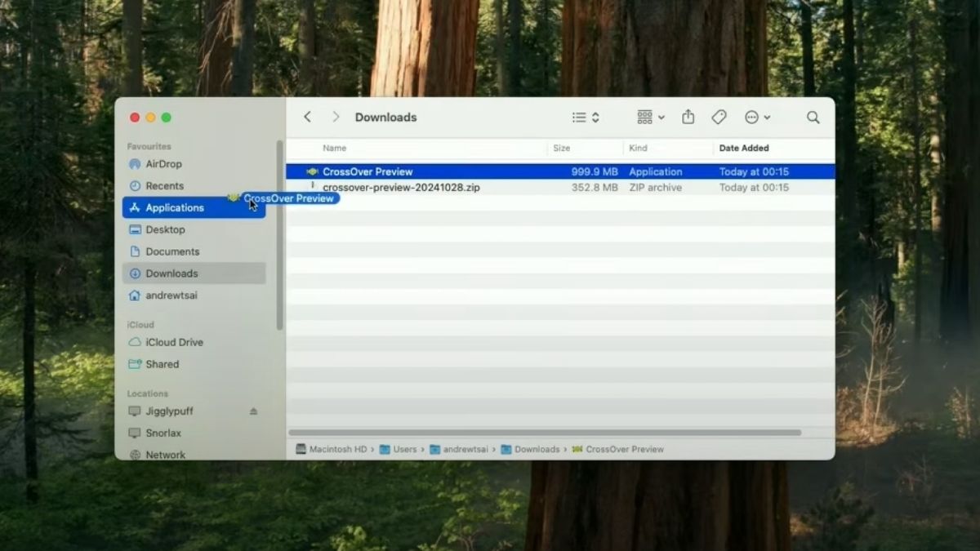Open Documents in the sidebar
The width and height of the screenshot is (980, 551).
[194, 251]
